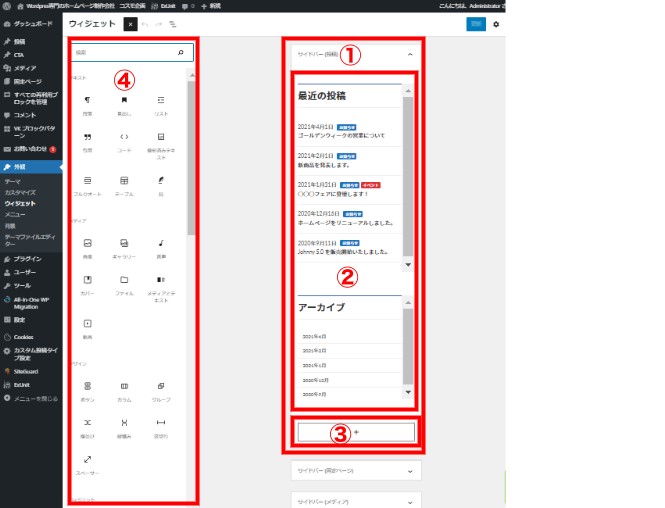Insert the Video (動画) block
This screenshot has width=665, height=508.
click(88, 327)
